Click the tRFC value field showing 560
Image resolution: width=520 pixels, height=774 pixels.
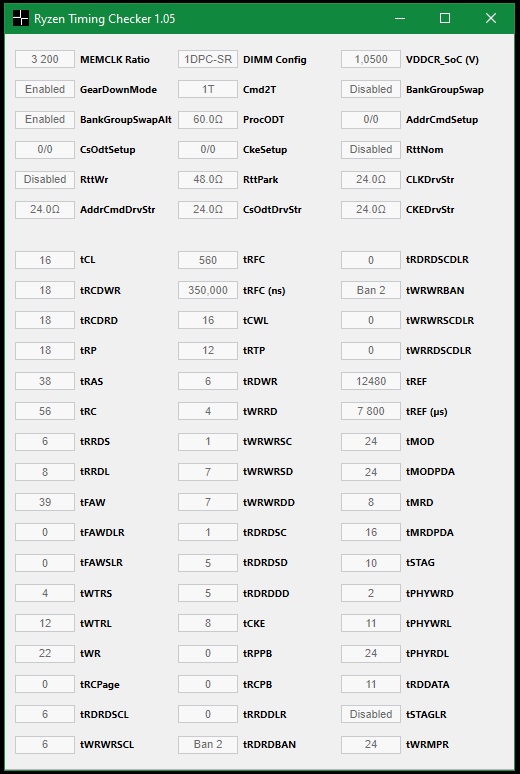coord(208,260)
